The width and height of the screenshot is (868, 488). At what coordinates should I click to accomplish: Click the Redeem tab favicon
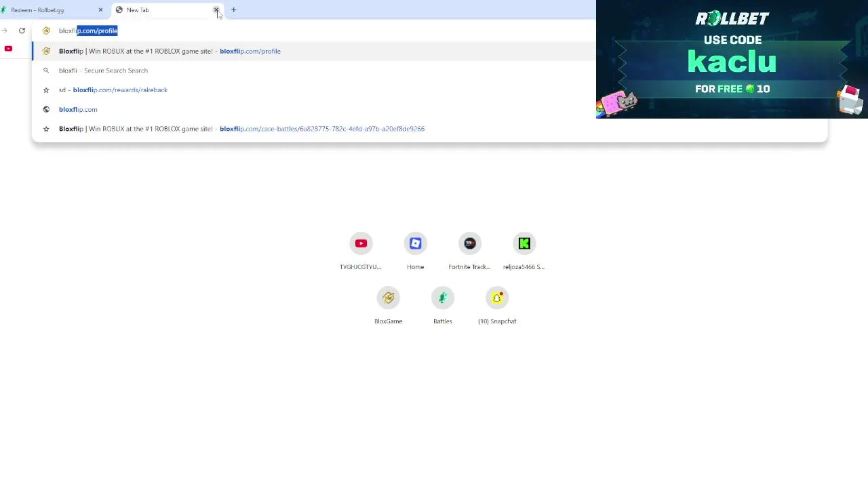[x=3, y=10]
